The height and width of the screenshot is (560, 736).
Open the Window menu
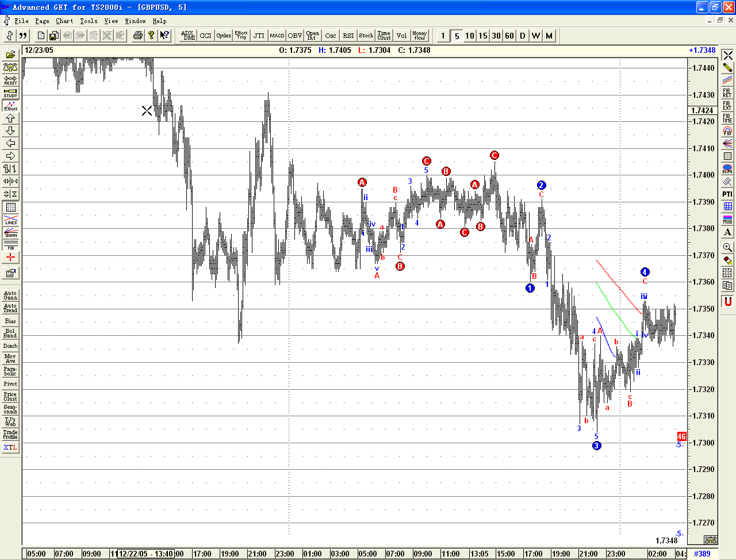[135, 21]
